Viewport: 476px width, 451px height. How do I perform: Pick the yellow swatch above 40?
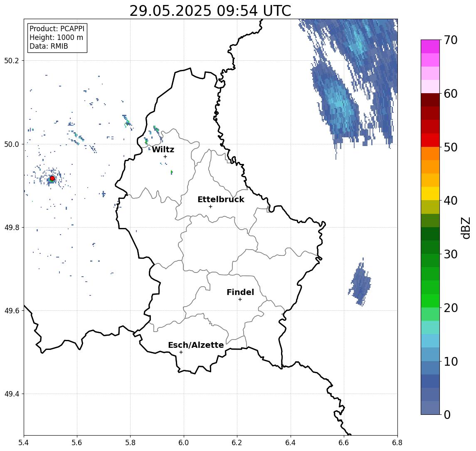pyautogui.click(x=430, y=193)
